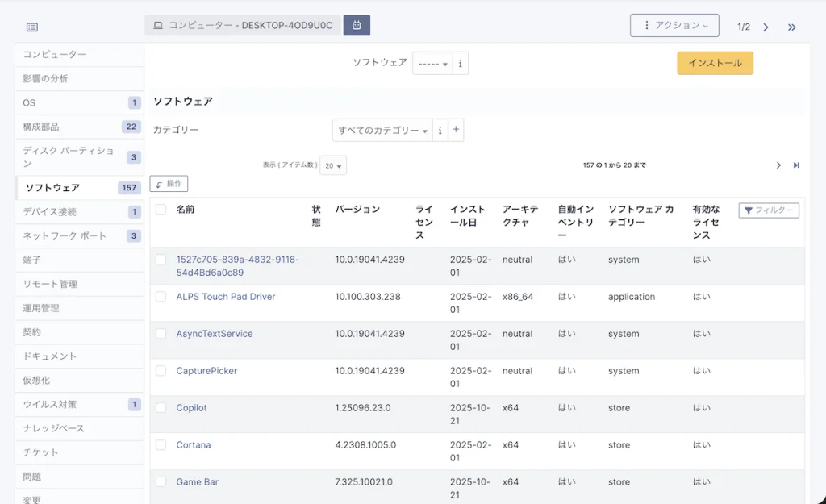Open the 仮想化 sidebar tab
826x504 pixels.
[80, 381]
